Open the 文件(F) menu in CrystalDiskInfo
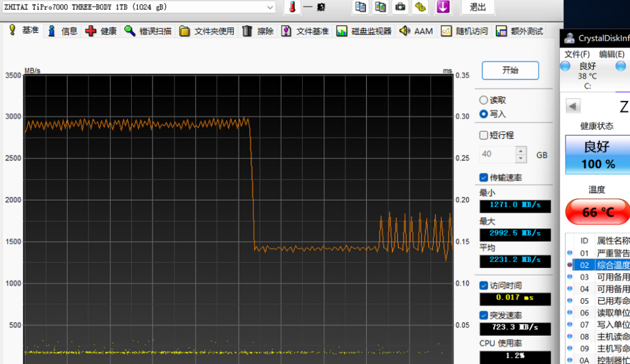Image resolution: width=630 pixels, height=364 pixels. coord(577,54)
